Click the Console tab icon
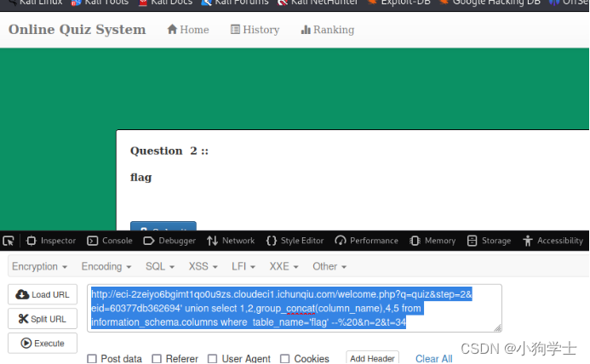Viewport: 590px width, 364px height. coord(92,241)
